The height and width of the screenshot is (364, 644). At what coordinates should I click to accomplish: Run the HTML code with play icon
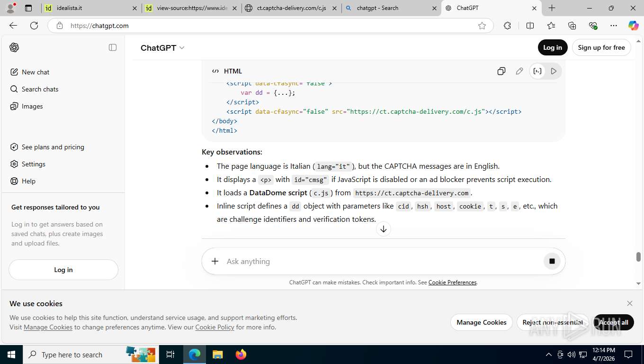tap(554, 71)
